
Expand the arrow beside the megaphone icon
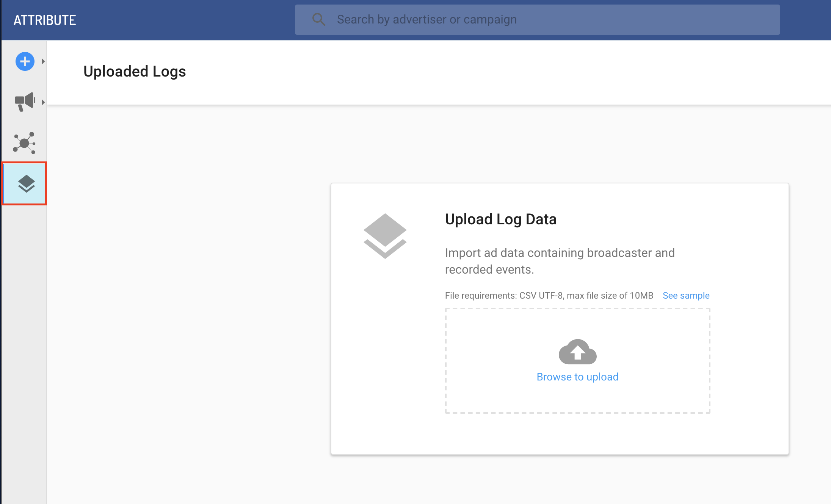[x=44, y=102]
